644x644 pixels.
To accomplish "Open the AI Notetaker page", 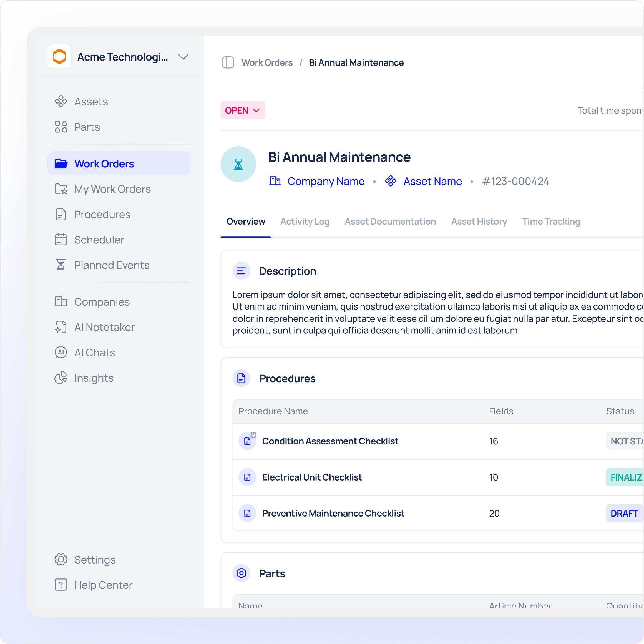I will 104,327.
